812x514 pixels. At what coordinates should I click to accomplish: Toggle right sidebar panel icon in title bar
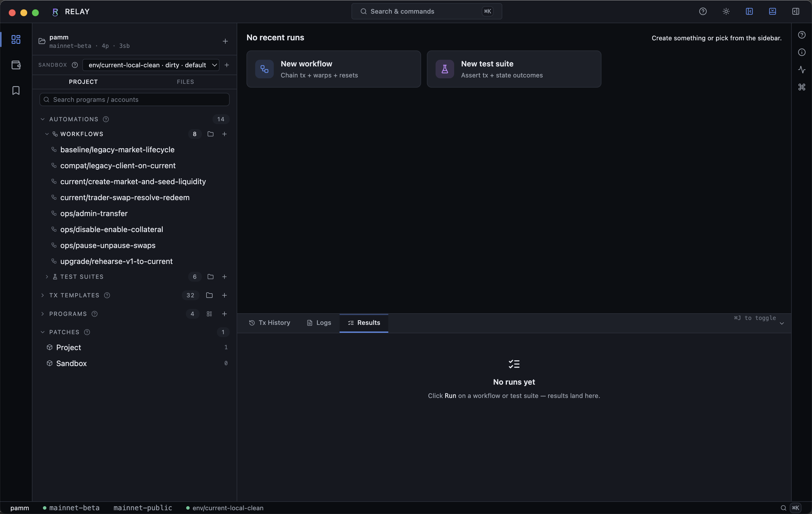[x=796, y=12]
